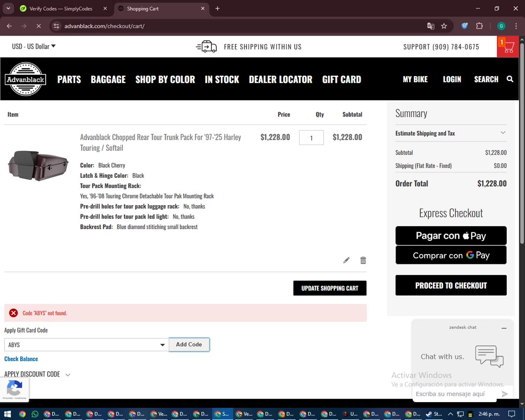
Task: Click the search magnifier icon
Action: [x=510, y=79]
